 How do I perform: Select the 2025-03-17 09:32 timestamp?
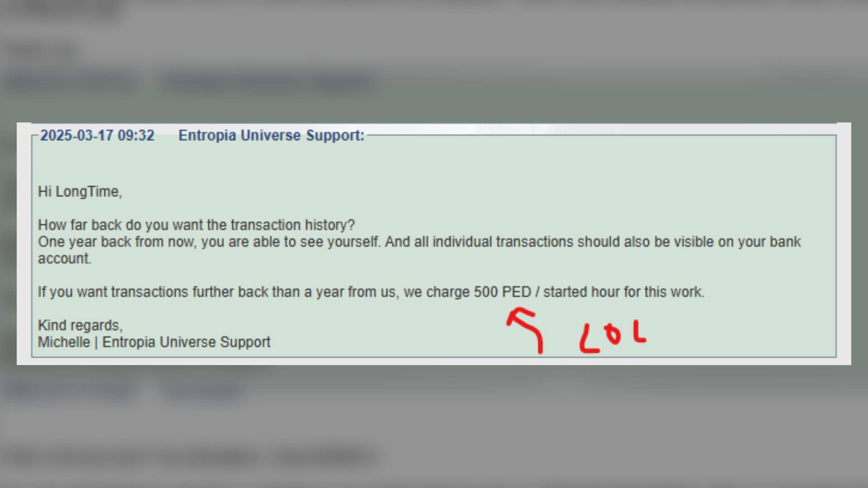[x=97, y=135]
